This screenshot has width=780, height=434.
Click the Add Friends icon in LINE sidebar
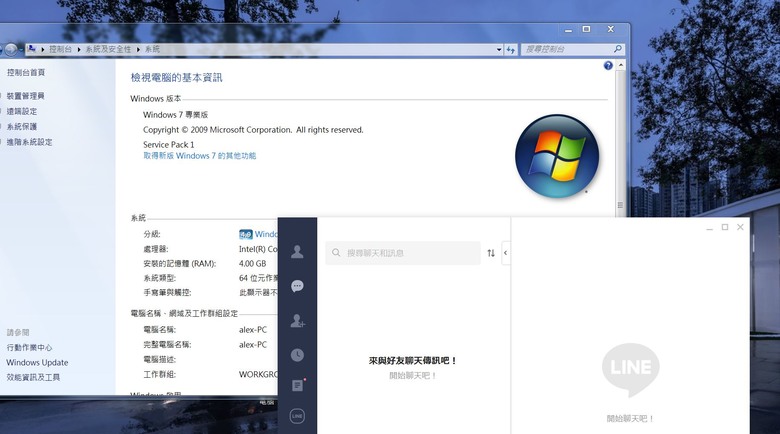pyautogui.click(x=297, y=321)
